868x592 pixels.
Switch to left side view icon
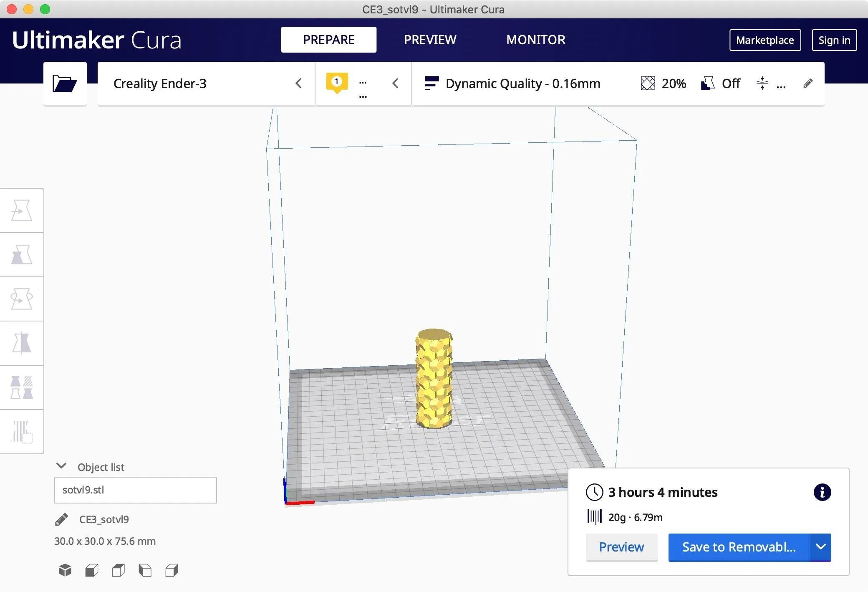[145, 570]
